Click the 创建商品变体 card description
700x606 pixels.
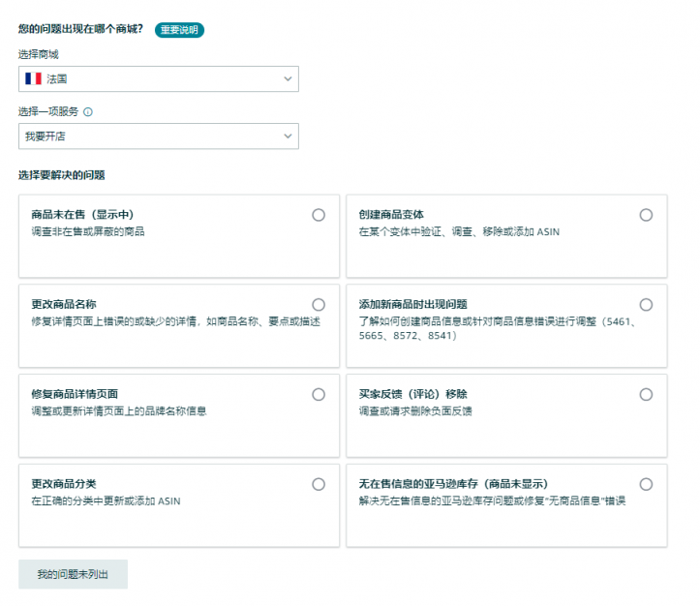459,232
